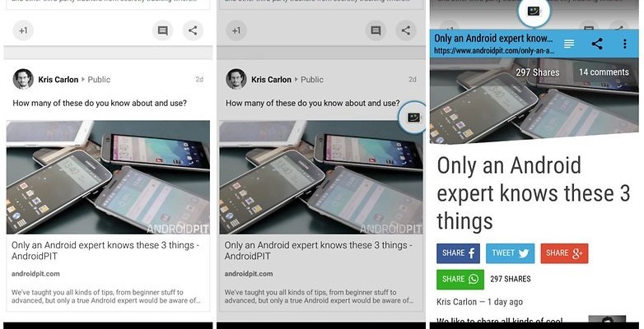
Task: Open floating browser bubble beside post
Action: 413,118
